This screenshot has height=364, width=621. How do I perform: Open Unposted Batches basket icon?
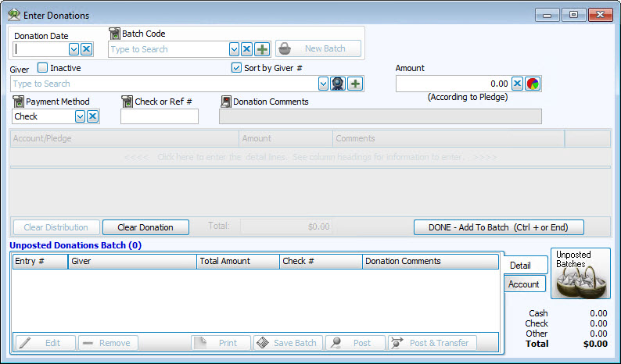[x=580, y=274]
